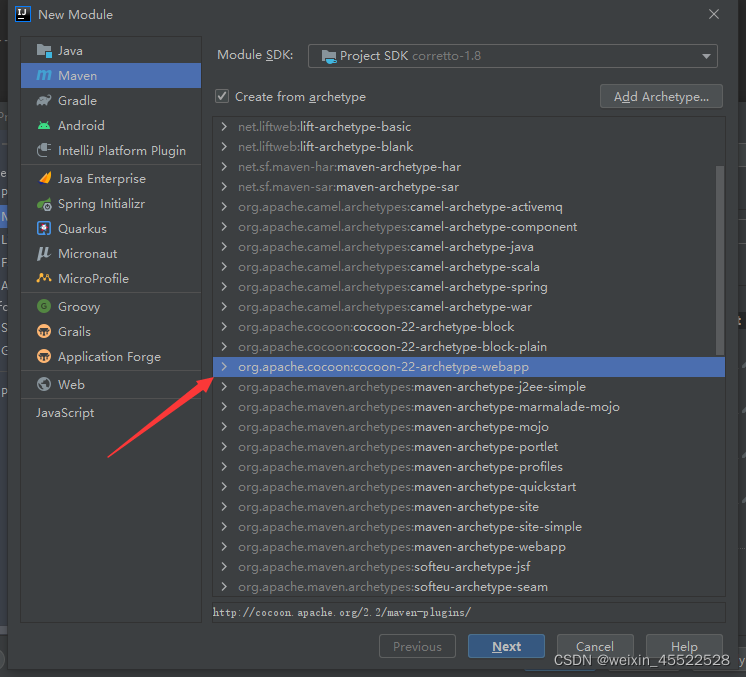Expand cocoon-22-archetype-webapp node
The height and width of the screenshot is (677, 746).
pyautogui.click(x=224, y=367)
